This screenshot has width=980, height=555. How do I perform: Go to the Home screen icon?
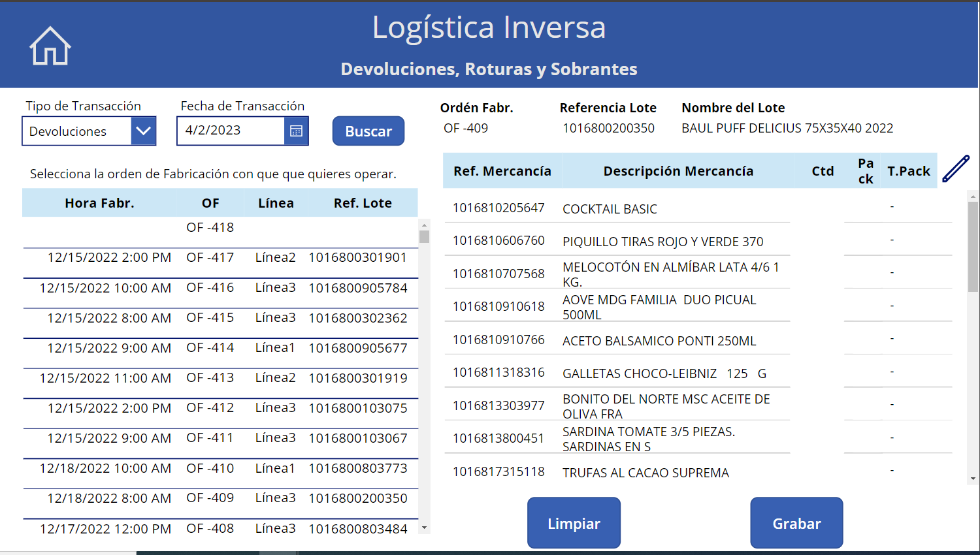coord(50,46)
